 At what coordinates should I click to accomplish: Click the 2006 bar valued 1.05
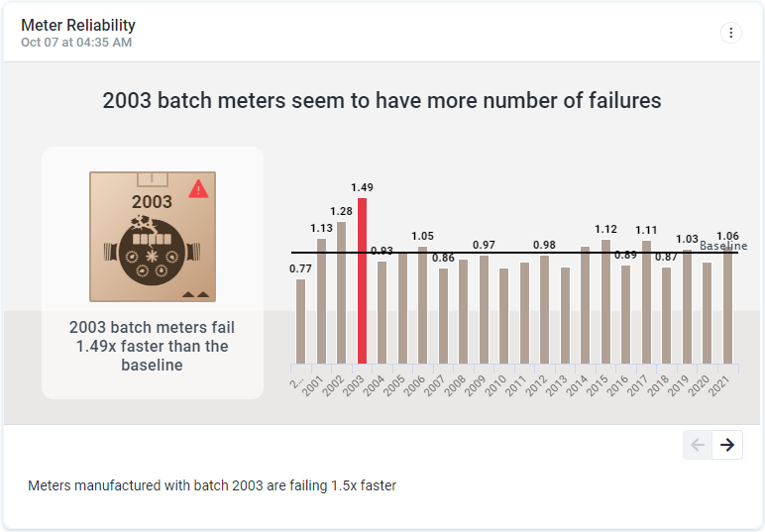(x=422, y=304)
